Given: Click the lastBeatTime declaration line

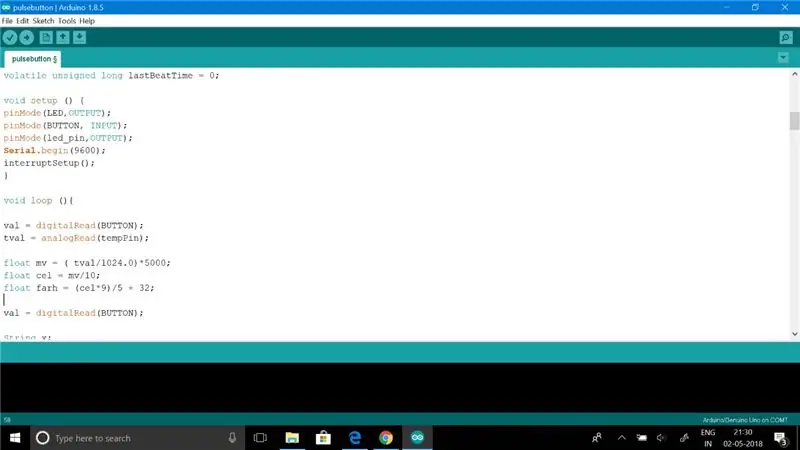Looking at the screenshot, I should (x=111, y=76).
